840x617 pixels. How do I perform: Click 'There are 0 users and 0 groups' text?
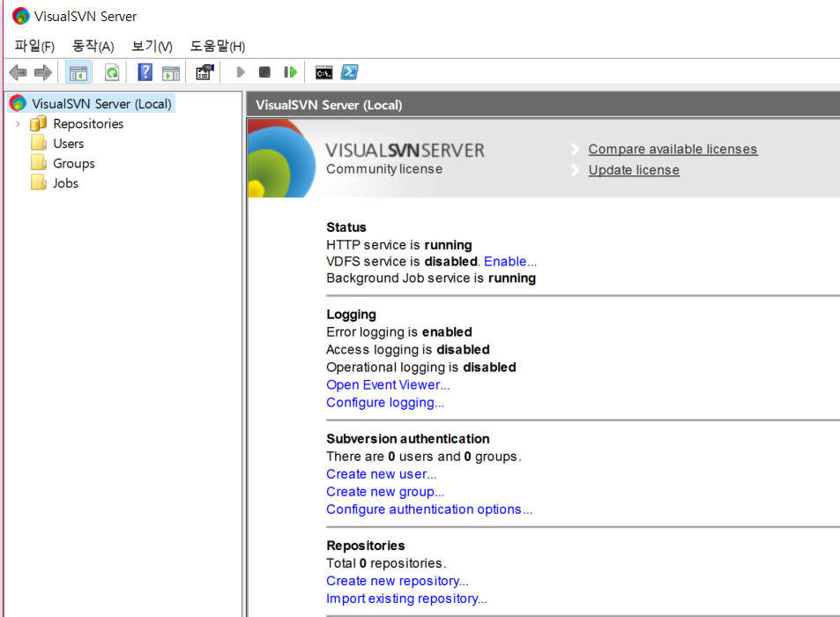[424, 457]
